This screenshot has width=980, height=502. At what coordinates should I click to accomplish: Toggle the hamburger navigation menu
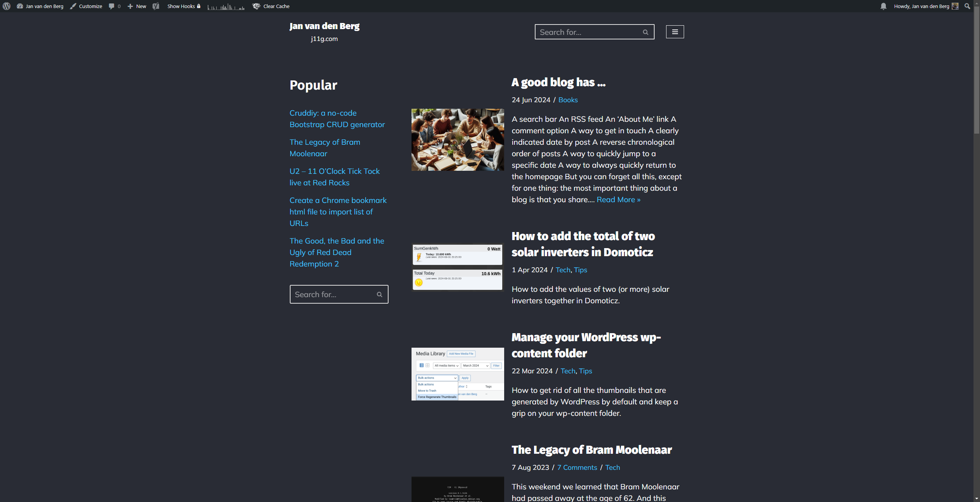click(x=675, y=32)
